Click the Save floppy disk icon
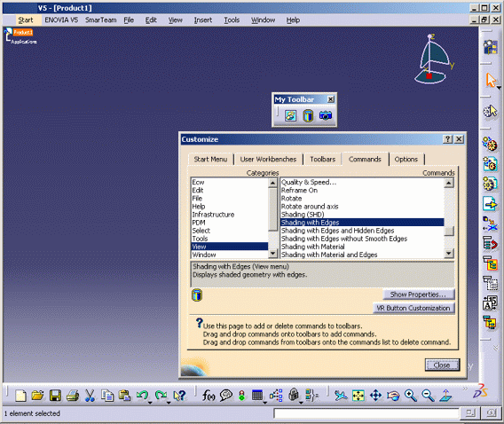 pyautogui.click(x=55, y=396)
